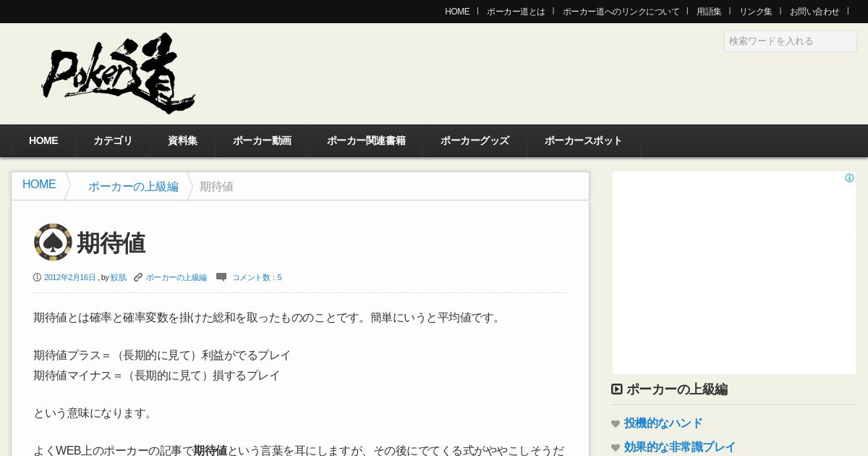This screenshot has height=456, width=868.
Task: Open sidebar link 投機的なハンド
Action: pyautogui.click(x=663, y=423)
